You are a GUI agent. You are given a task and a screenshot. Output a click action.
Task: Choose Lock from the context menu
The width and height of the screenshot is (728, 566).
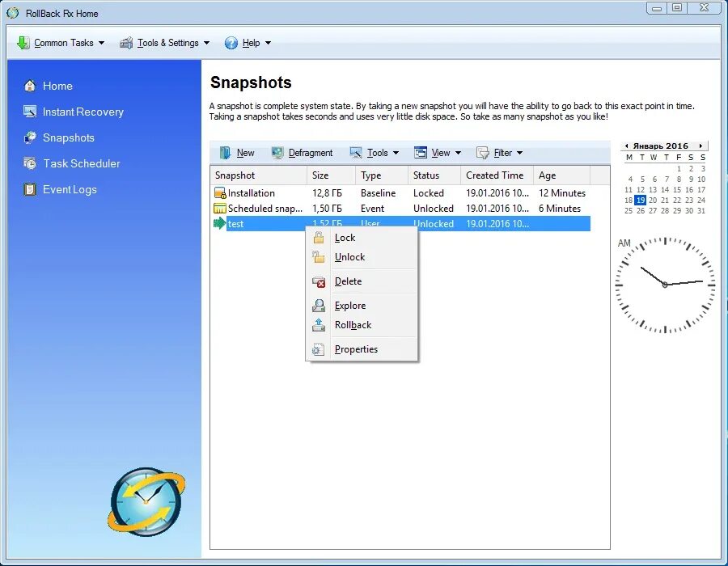click(362, 238)
